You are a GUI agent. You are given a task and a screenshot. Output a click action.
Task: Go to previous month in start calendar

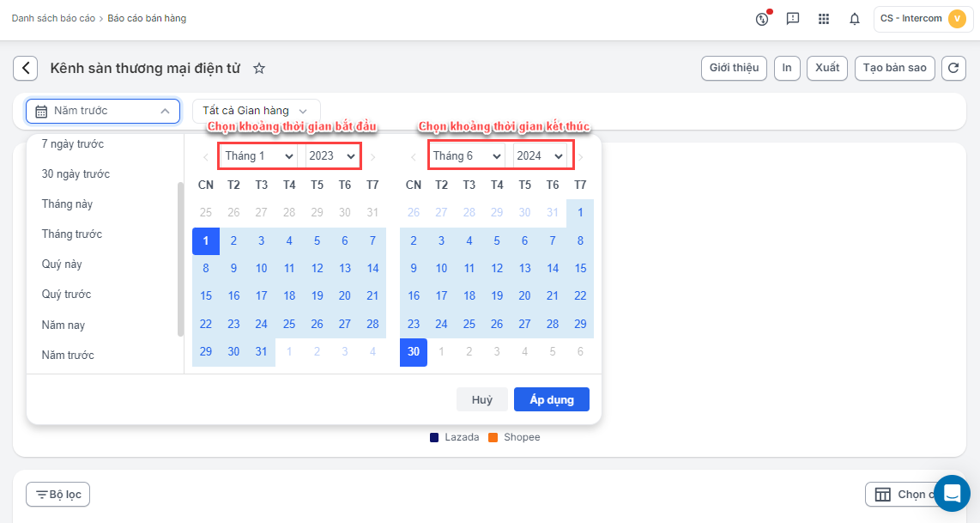(x=205, y=157)
